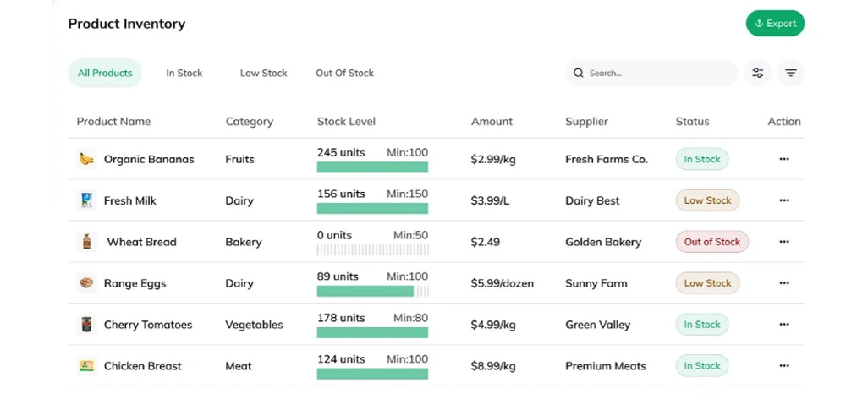Click the chicken breast product icon
This screenshot has height=394, width=868.
[x=86, y=366]
